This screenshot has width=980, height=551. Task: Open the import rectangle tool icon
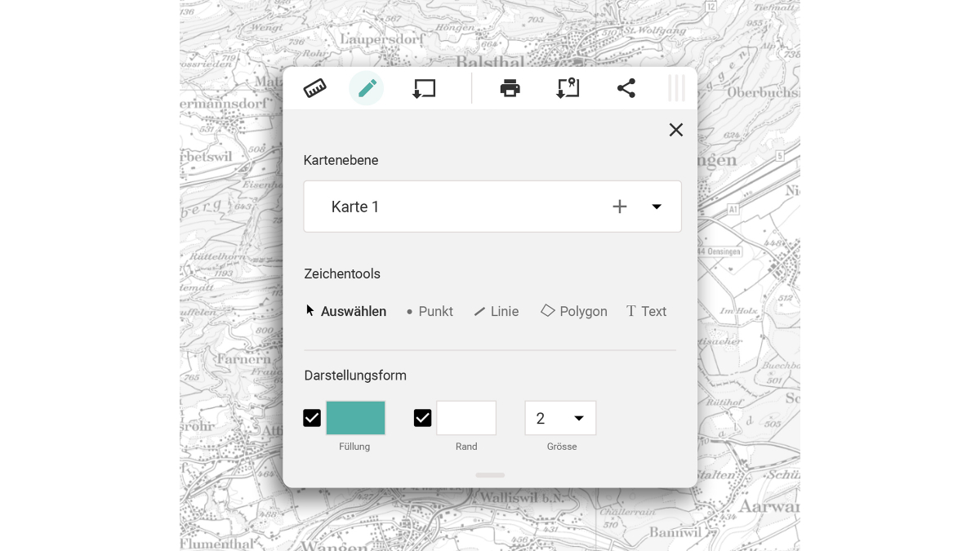[x=424, y=88]
